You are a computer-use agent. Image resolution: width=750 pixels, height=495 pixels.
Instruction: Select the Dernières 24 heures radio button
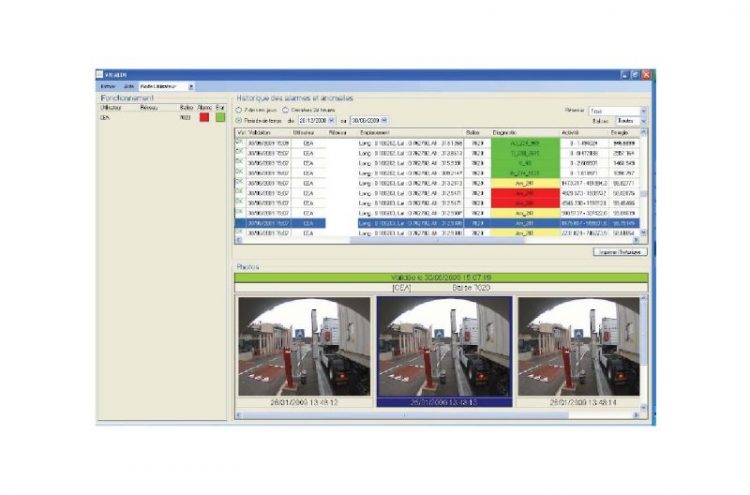click(x=285, y=110)
